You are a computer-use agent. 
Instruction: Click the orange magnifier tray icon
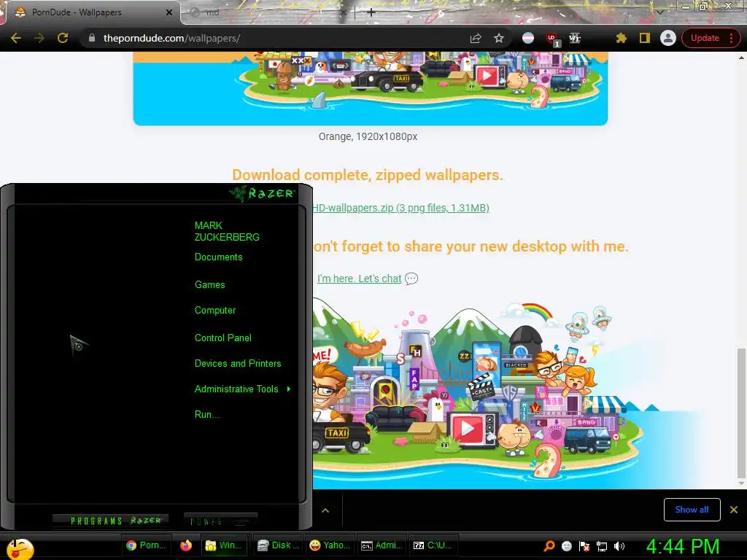click(549, 546)
